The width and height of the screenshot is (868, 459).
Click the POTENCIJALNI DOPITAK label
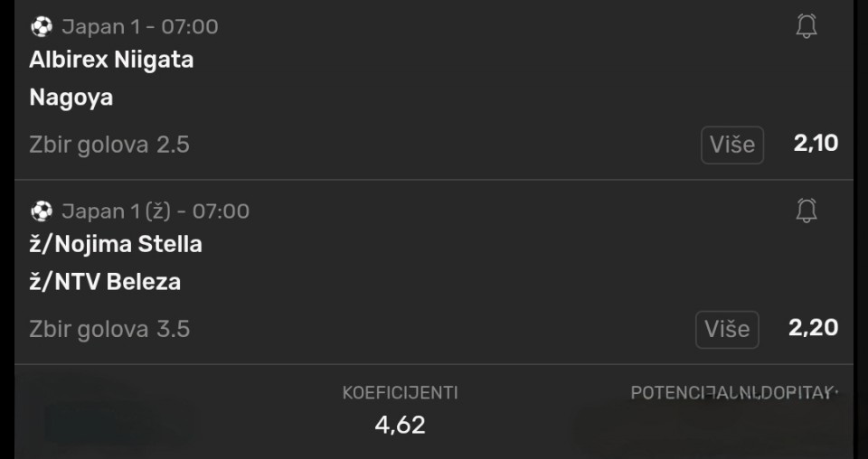(732, 393)
